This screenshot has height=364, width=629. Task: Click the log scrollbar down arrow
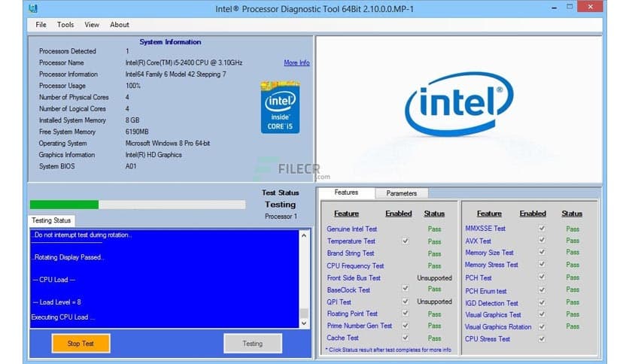click(x=304, y=323)
